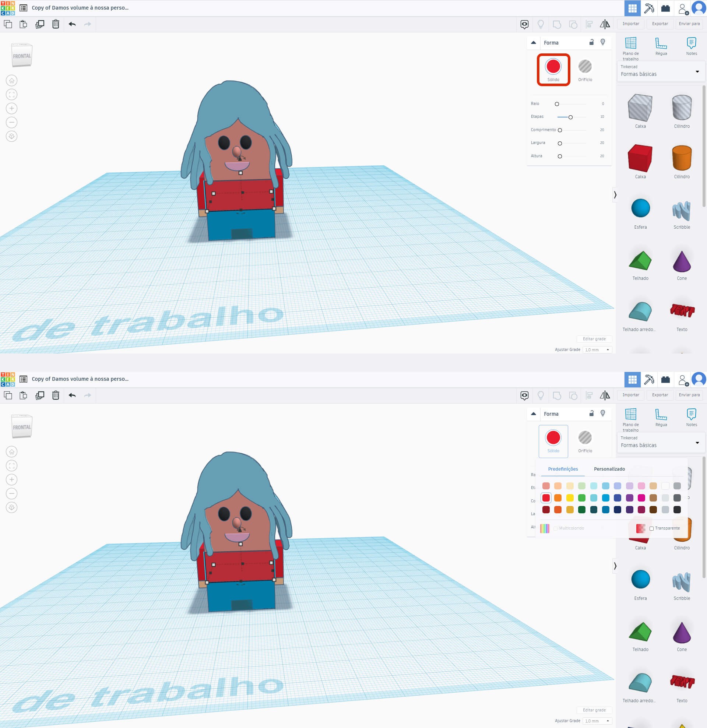
Task: Click the Enviar para button in top screenshot
Action: click(x=689, y=24)
